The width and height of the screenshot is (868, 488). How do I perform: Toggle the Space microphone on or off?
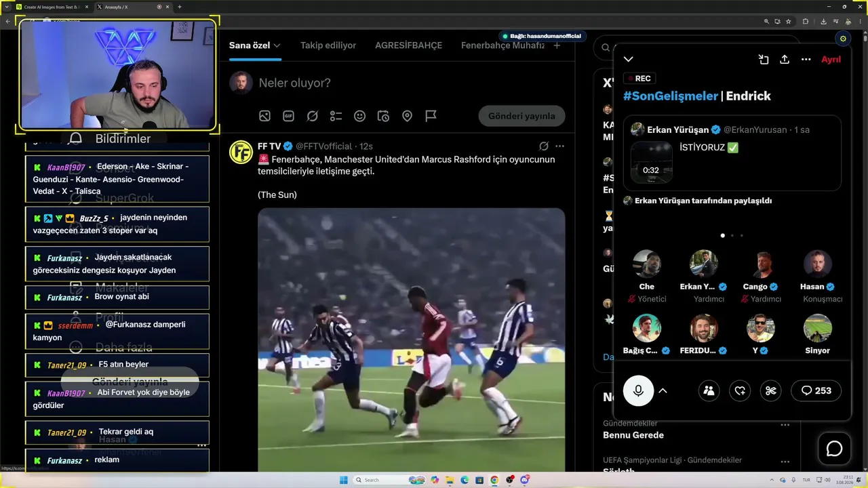click(638, 390)
